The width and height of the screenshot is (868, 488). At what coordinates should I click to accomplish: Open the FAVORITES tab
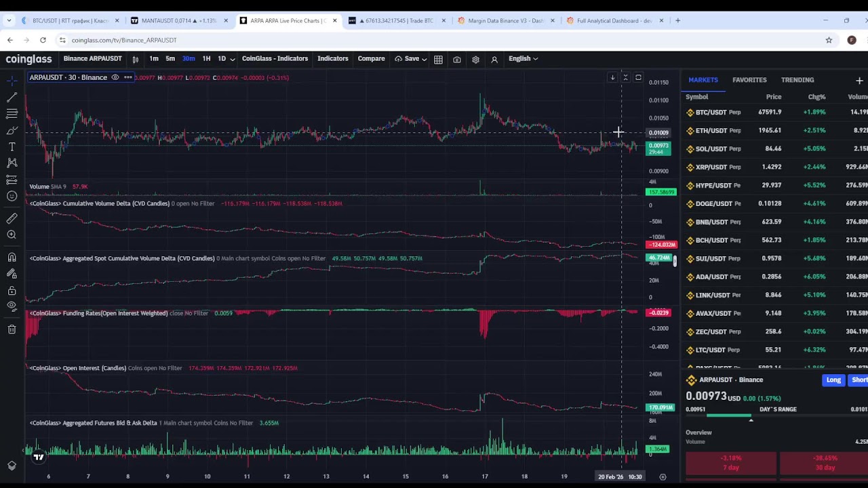[x=749, y=80]
